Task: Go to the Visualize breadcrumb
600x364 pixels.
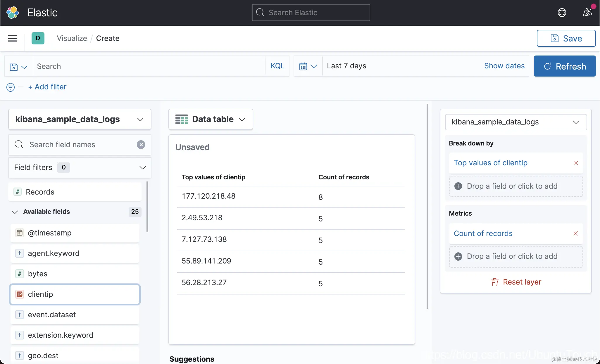Action: pos(72,38)
